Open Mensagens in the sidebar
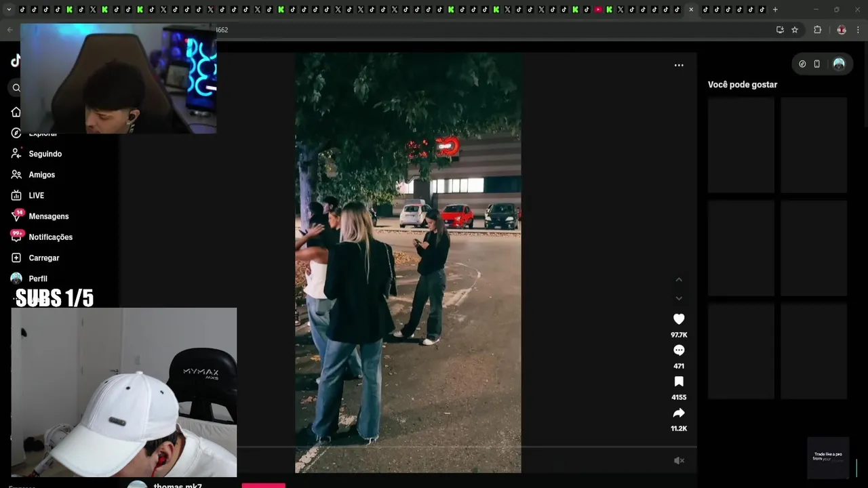Image resolution: width=868 pixels, height=488 pixels. click(49, 216)
